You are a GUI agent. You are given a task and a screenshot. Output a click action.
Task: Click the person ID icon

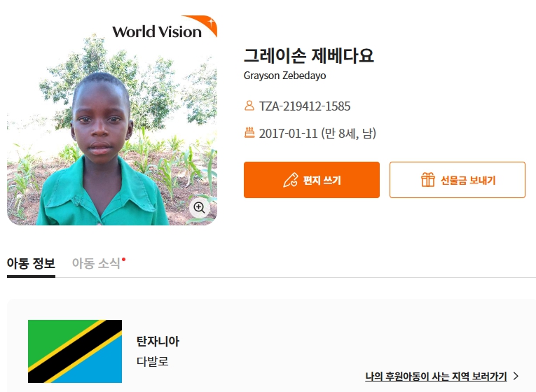249,106
